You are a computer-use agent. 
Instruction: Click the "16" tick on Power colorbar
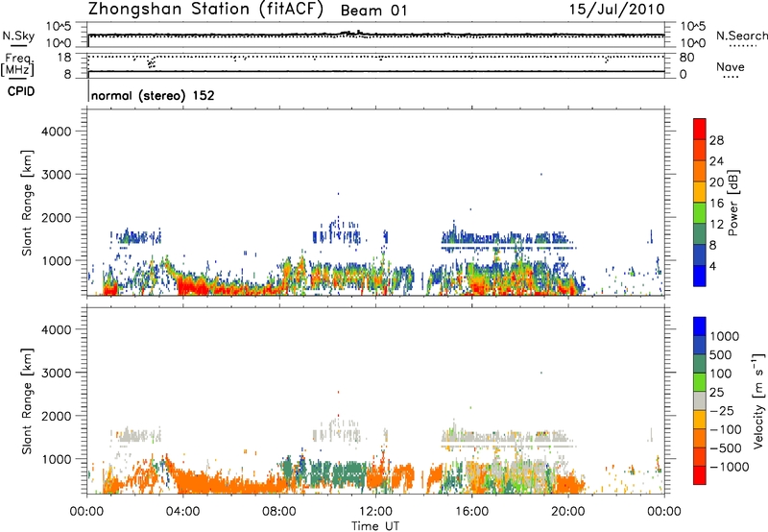point(716,203)
